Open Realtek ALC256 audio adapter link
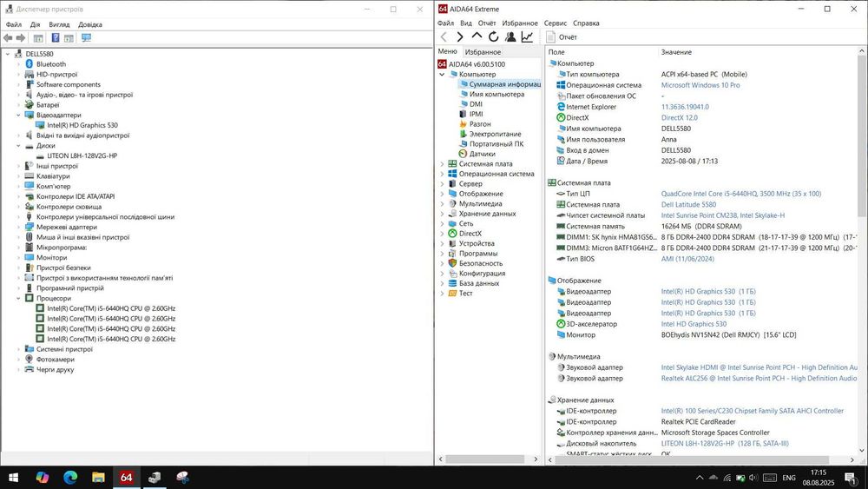The height and width of the screenshot is (489, 868). [x=759, y=378]
